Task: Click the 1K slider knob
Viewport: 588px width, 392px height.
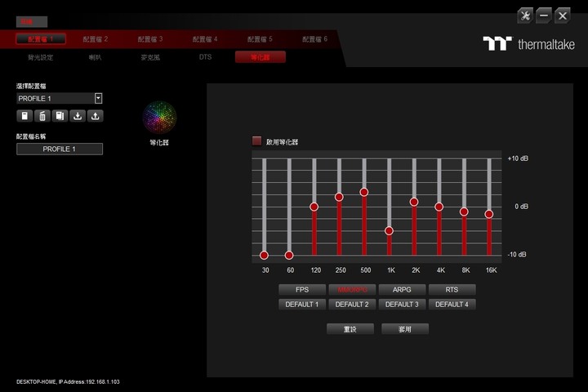Action: [x=390, y=230]
